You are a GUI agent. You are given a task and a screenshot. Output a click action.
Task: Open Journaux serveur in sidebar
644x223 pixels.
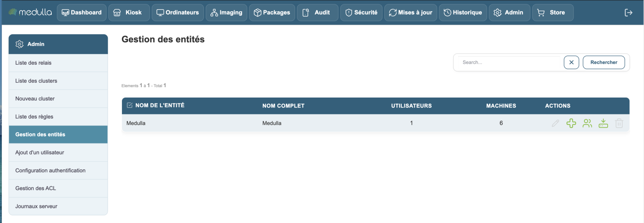[x=58, y=206]
